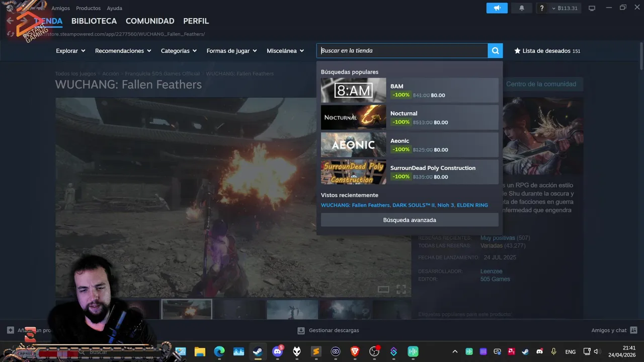This screenshot has height=362, width=644.
Task: Go to Todos los juegos breadcrumb
Action: (x=75, y=74)
